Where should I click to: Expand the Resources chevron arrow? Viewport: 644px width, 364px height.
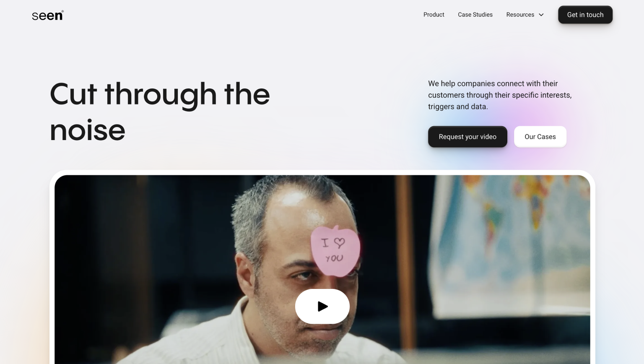(541, 15)
